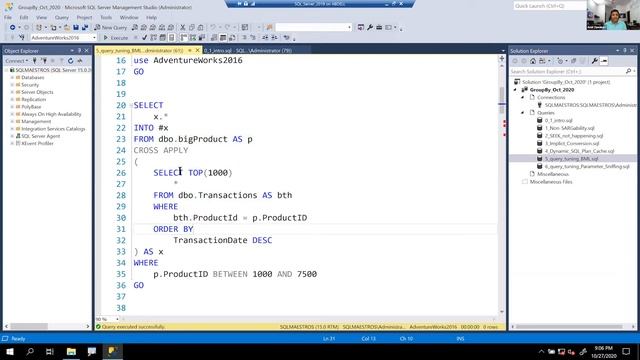Screen dimensions: 640x360
Task: Select the XEvent Profiler tree item
Action: (37, 143)
